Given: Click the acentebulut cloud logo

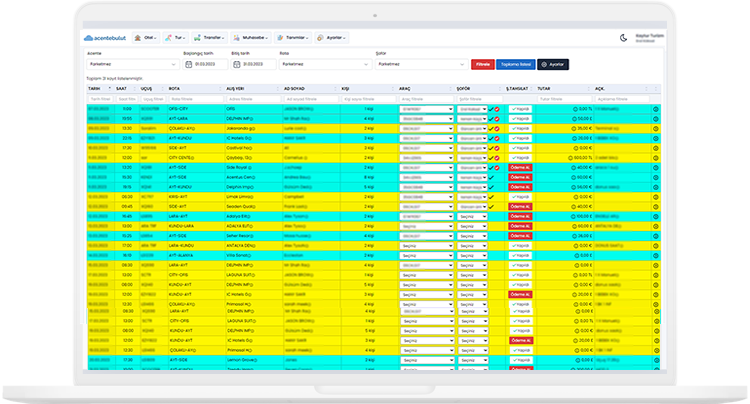Looking at the screenshot, I should point(105,38).
